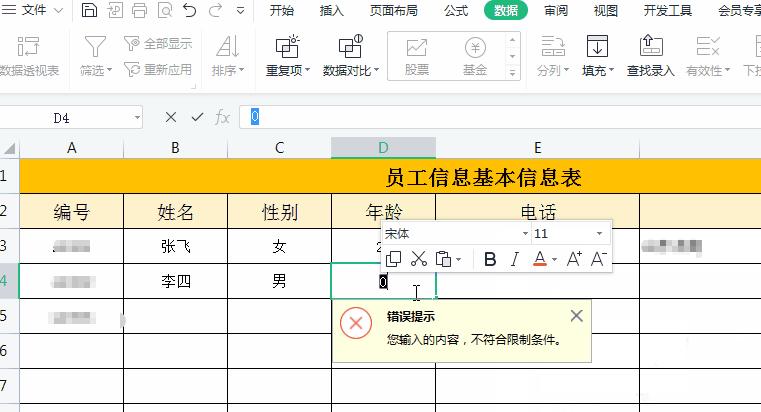761x412 pixels.
Task: Apply italic from the floating mini toolbar
Action: pos(515,259)
